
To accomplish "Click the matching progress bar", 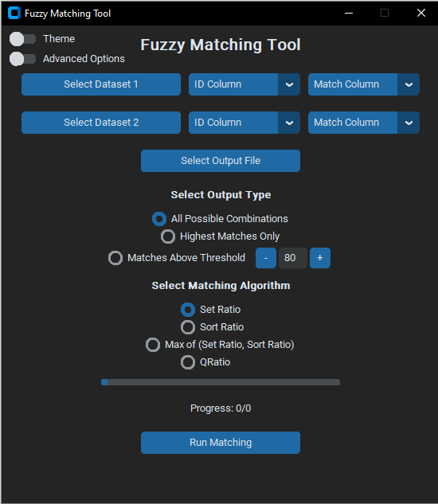I will coord(221,382).
